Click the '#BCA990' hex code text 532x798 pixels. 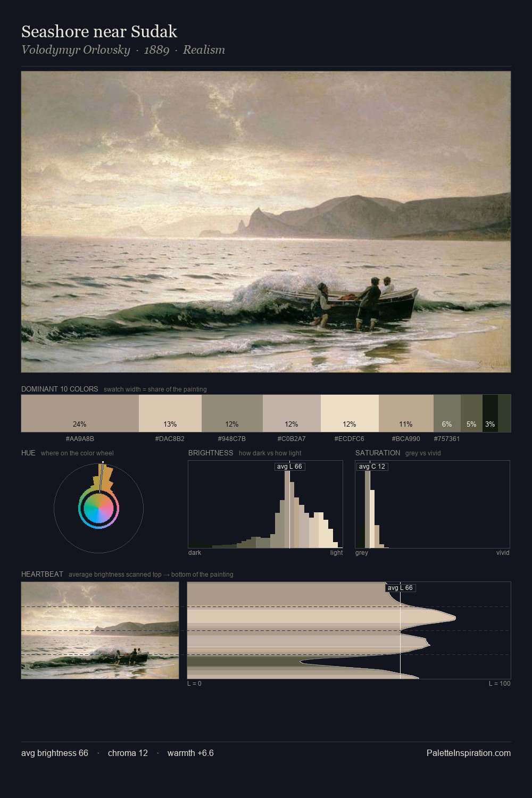pos(406,439)
